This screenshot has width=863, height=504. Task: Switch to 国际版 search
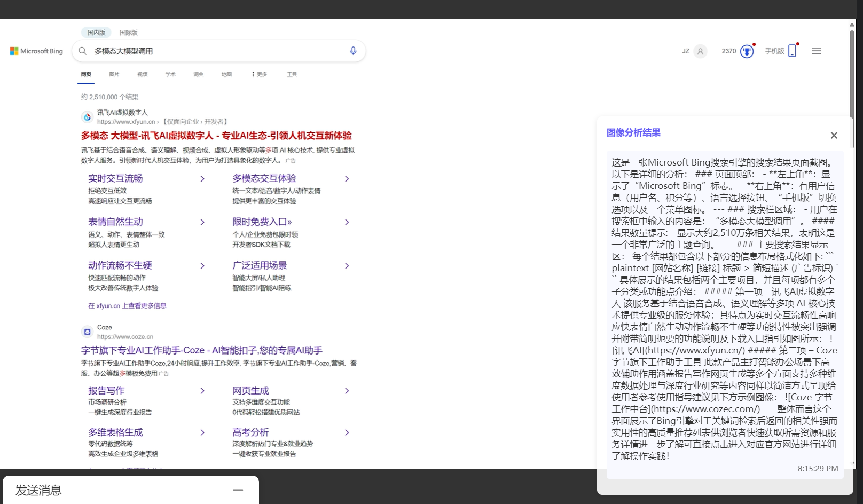[x=129, y=33]
